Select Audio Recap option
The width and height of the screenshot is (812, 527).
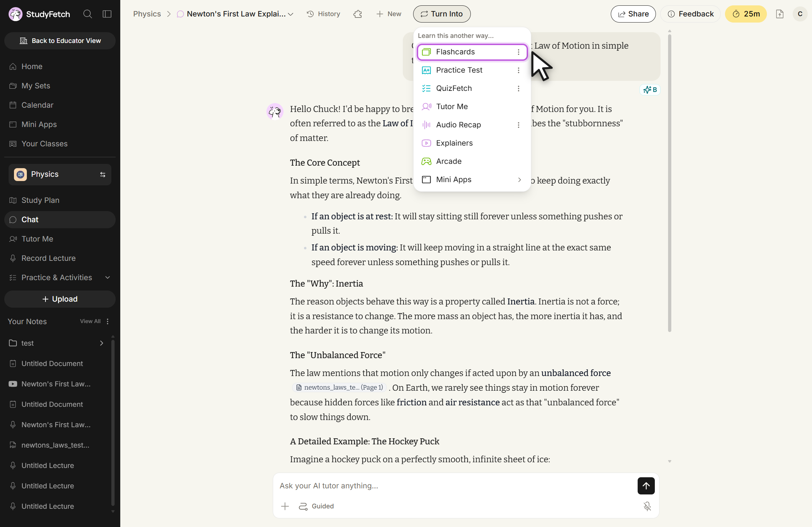[472, 125]
